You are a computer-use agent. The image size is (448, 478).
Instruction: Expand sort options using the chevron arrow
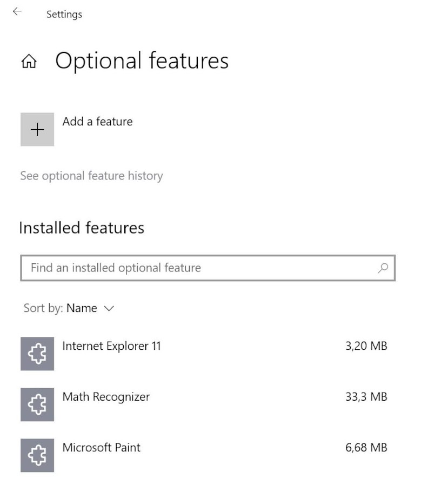(x=109, y=309)
